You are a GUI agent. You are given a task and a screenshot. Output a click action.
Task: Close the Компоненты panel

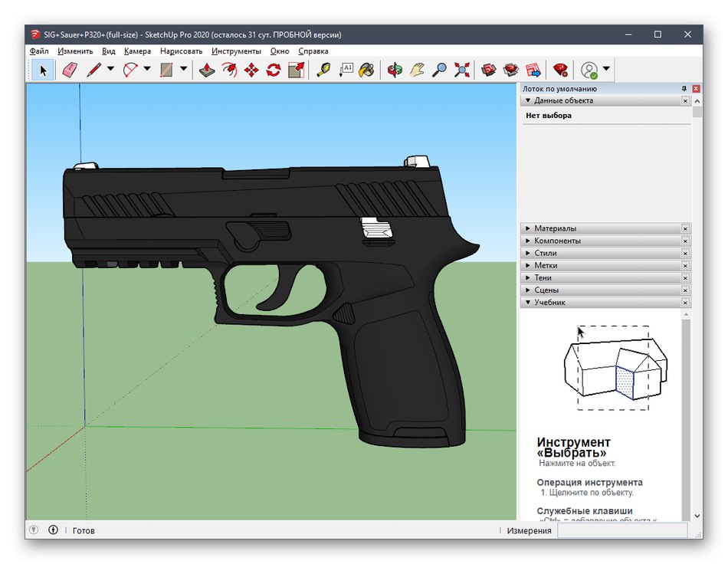[685, 241]
